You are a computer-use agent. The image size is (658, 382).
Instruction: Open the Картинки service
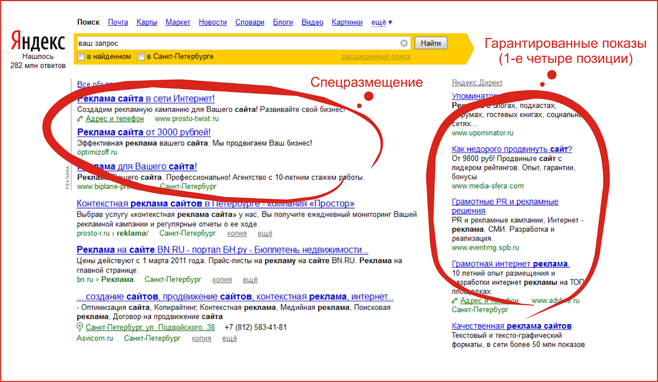pyautogui.click(x=347, y=22)
